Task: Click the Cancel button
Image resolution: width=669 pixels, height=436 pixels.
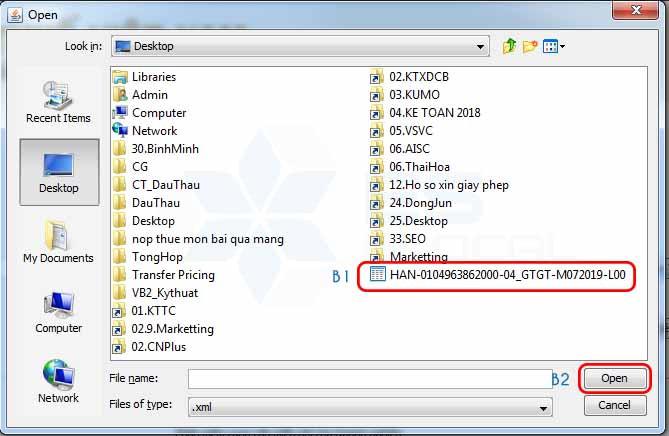Action: [x=614, y=405]
